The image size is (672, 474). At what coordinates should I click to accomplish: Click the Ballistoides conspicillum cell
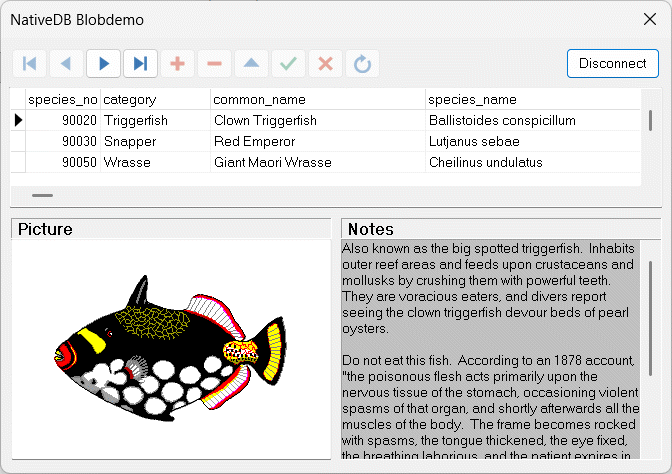(502, 120)
